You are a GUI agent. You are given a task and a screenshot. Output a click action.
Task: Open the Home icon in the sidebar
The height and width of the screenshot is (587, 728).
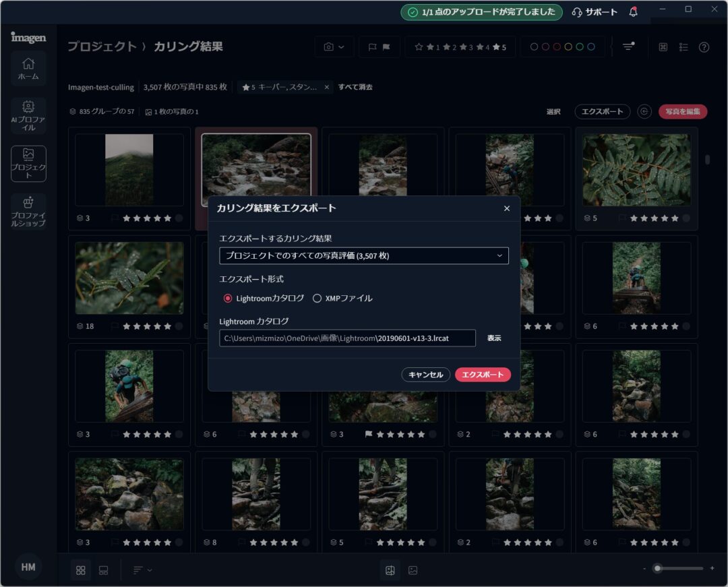pos(28,68)
